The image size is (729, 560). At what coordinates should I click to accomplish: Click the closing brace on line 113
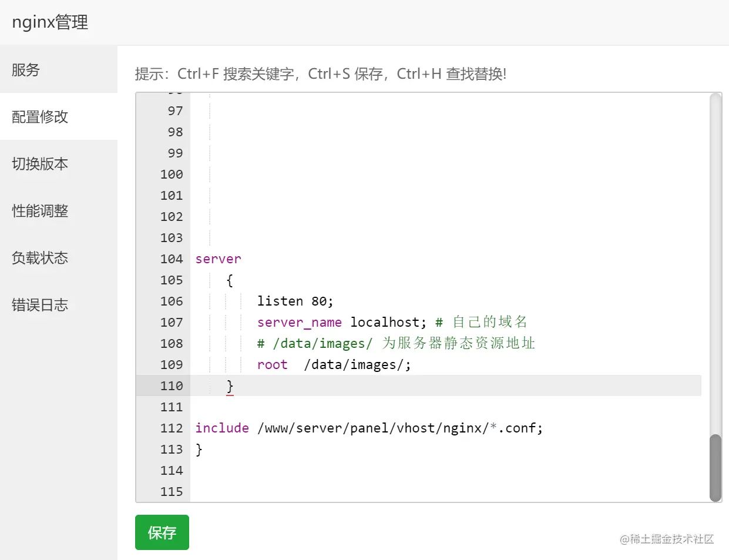(x=199, y=449)
